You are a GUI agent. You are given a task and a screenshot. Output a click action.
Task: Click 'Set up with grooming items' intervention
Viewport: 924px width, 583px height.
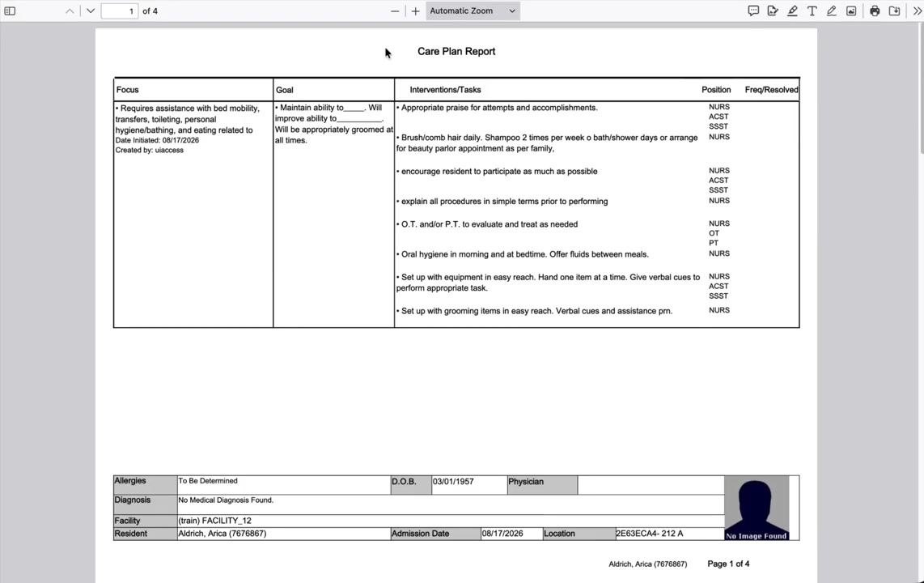coord(536,311)
